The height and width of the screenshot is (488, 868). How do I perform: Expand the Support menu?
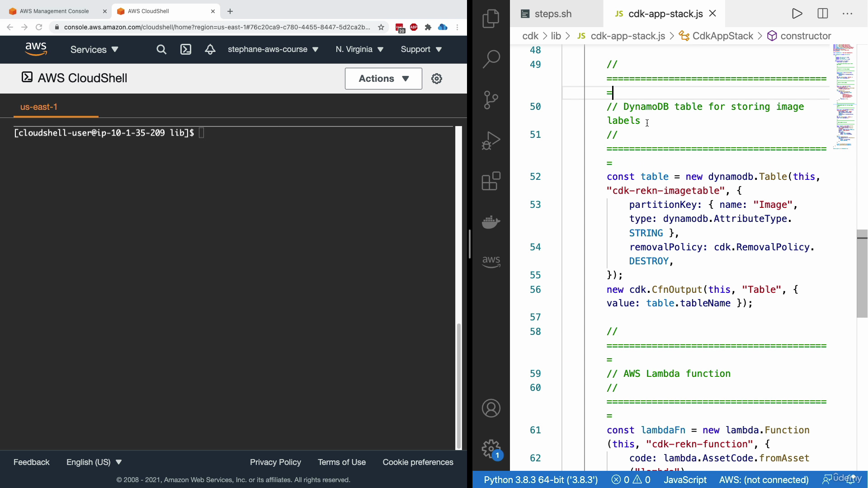click(x=421, y=49)
